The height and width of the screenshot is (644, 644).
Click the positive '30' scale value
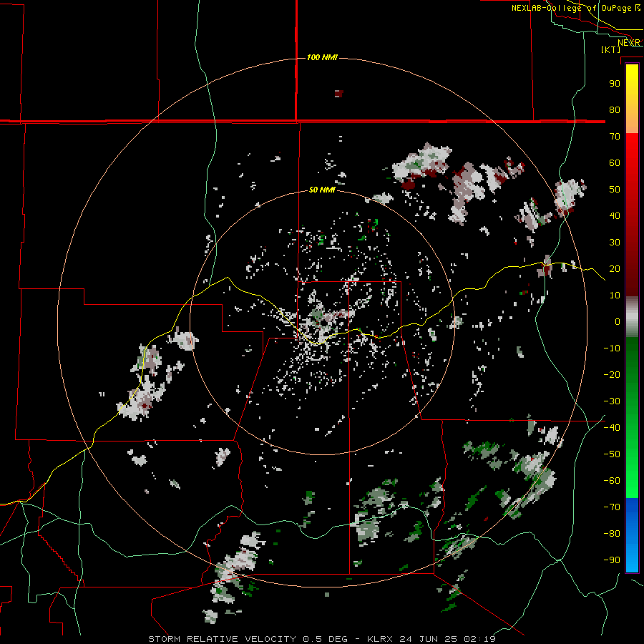point(615,243)
